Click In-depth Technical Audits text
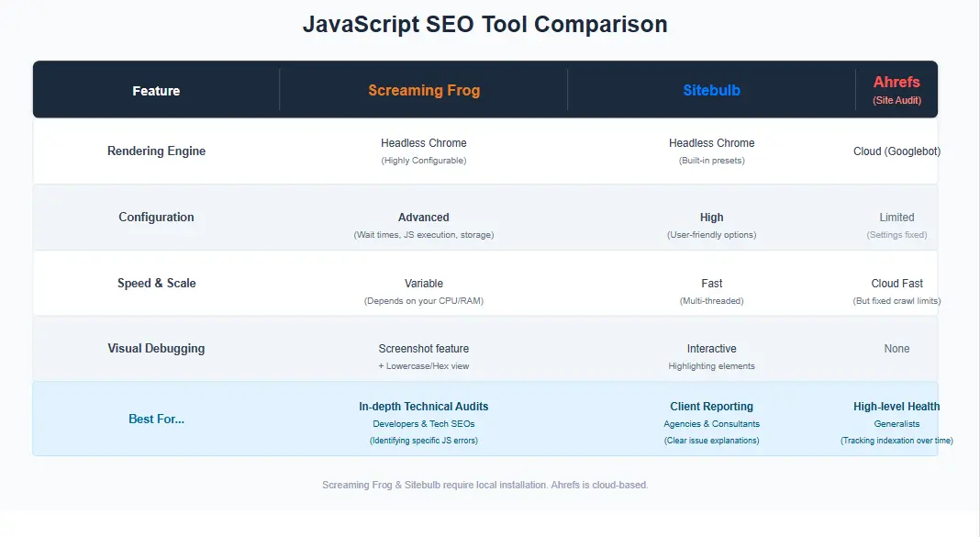The image size is (980, 537). pyautogui.click(x=424, y=407)
